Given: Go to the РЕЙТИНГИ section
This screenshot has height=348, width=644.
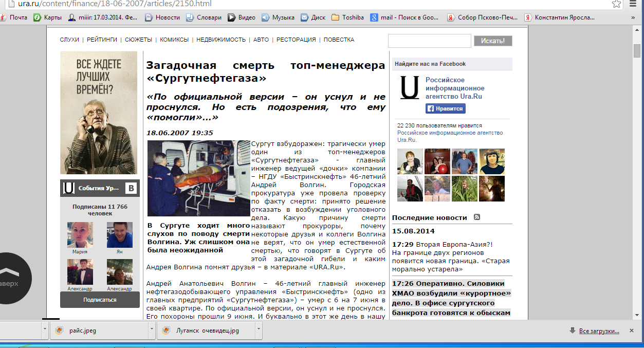Looking at the screenshot, I should 102,40.
